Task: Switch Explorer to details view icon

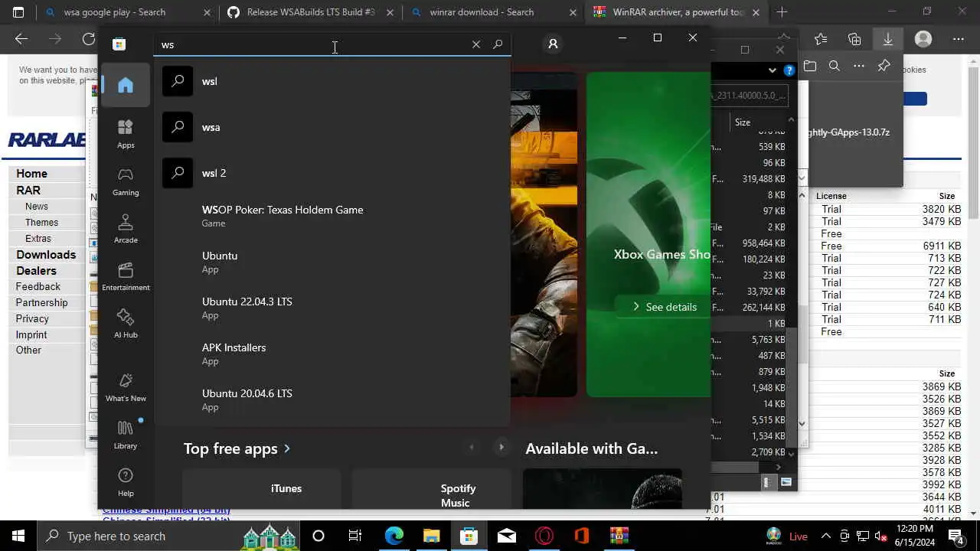Action: [x=767, y=483]
